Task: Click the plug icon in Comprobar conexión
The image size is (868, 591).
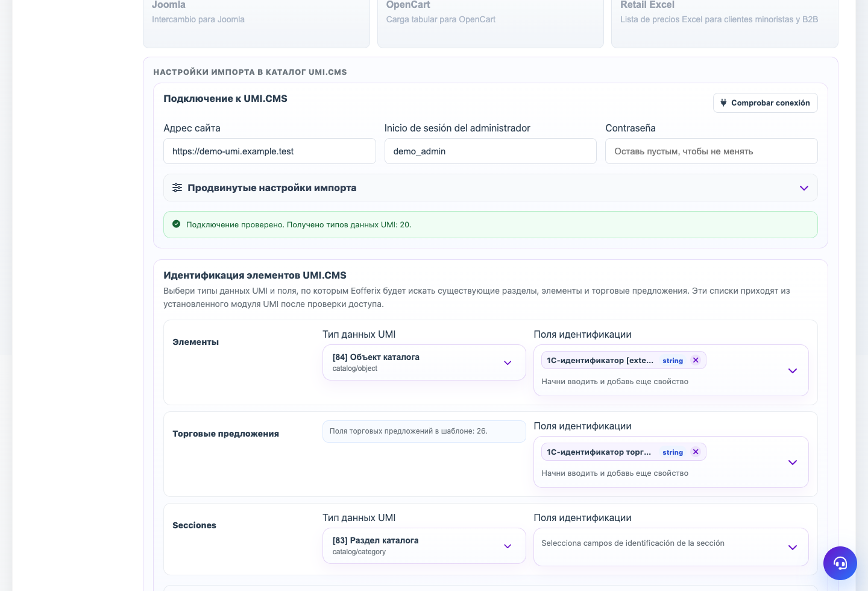Action: [723, 103]
